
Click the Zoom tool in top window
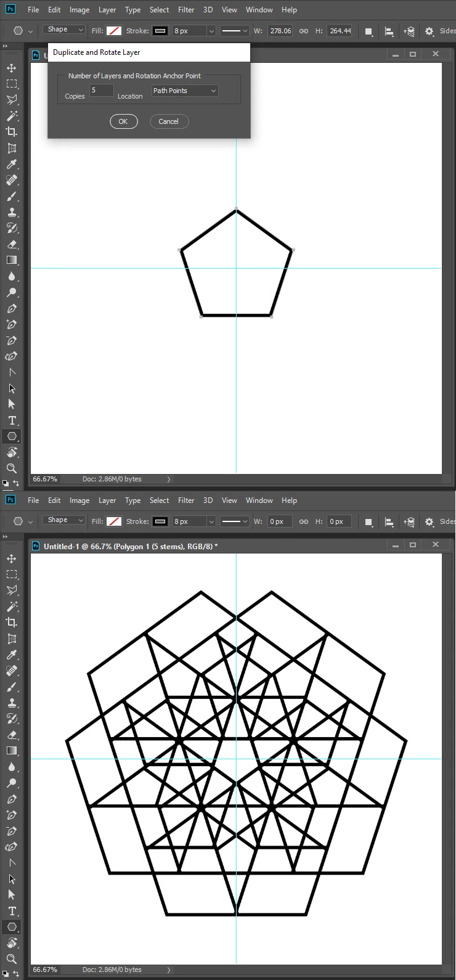[x=12, y=468]
